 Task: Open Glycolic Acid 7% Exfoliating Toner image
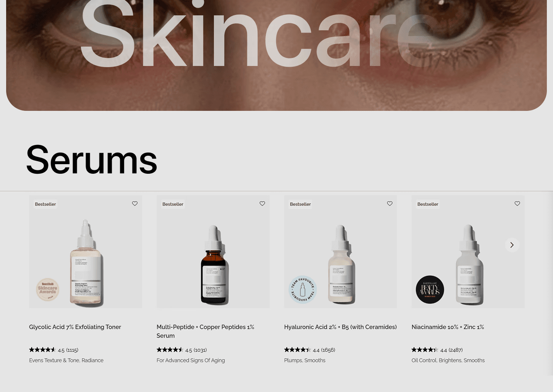click(86, 252)
